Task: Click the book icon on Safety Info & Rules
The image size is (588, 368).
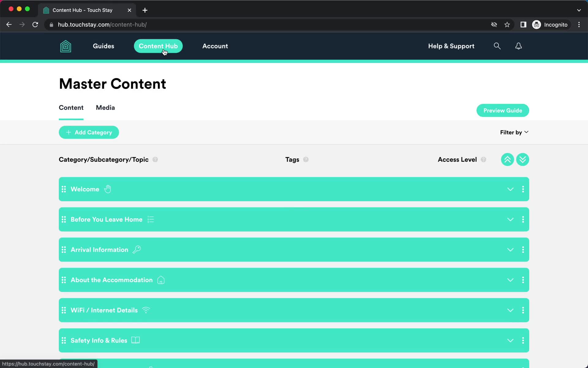Action: tap(136, 340)
